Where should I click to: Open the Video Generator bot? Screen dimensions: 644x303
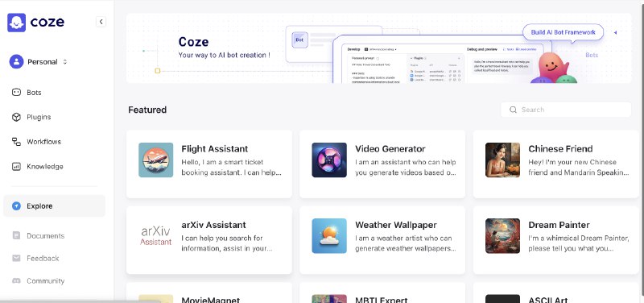pyautogui.click(x=382, y=164)
